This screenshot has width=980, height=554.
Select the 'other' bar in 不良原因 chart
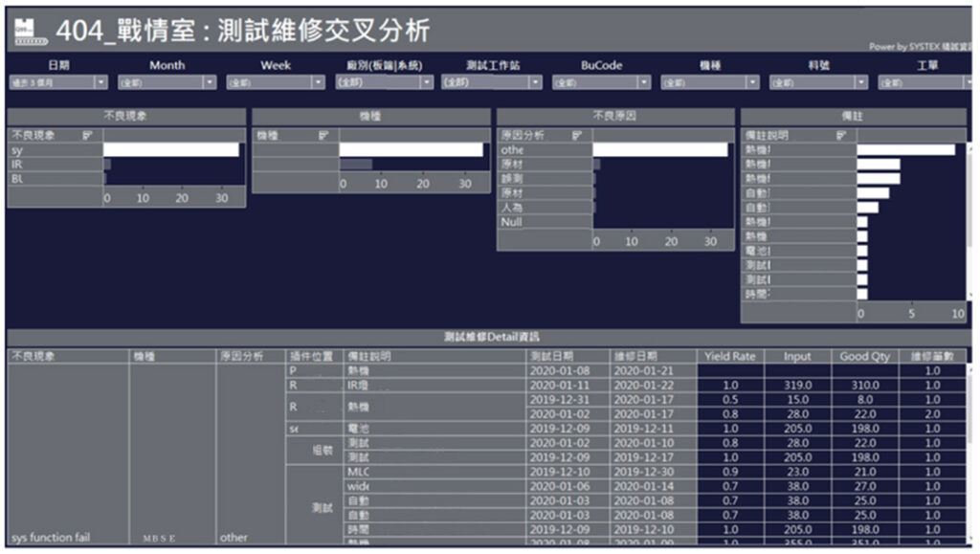[x=659, y=150]
